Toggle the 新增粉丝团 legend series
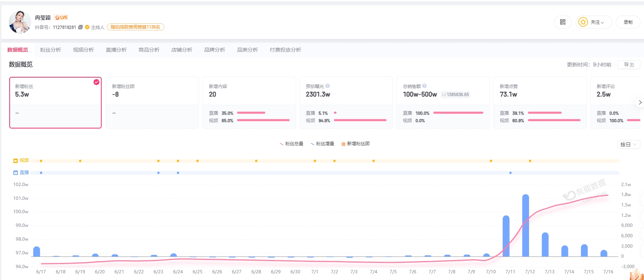This screenshot has height=280, width=644. pos(355,144)
